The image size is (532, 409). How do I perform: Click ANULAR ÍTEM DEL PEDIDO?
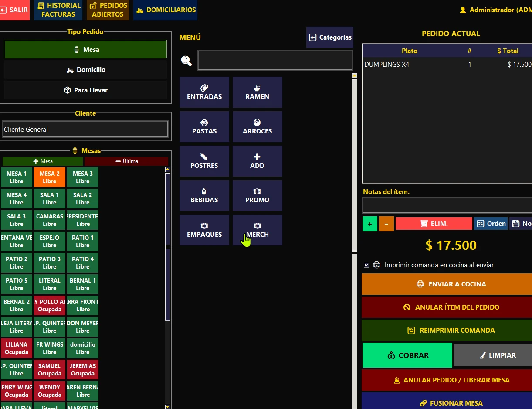447,307
